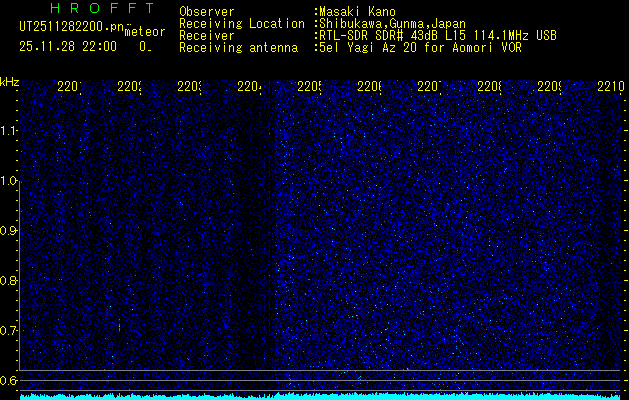Click the 0.9 kHz frequency label
The image size is (629, 400).
point(8,231)
